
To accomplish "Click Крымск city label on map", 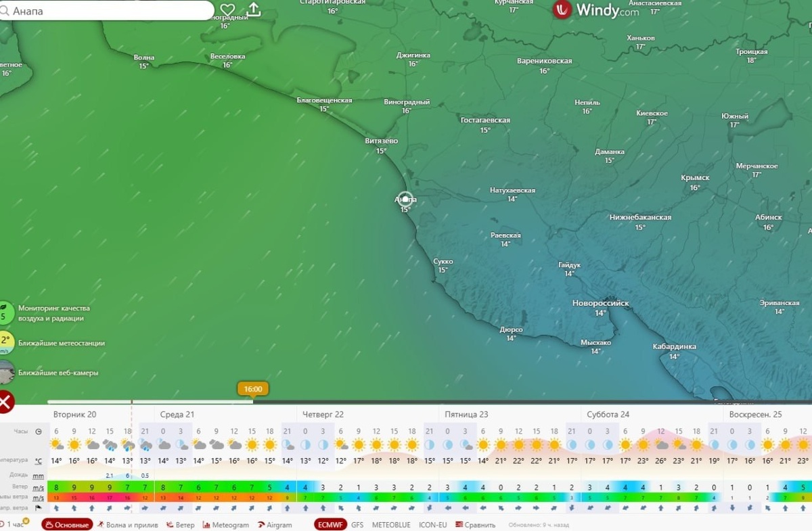I will [x=695, y=178].
